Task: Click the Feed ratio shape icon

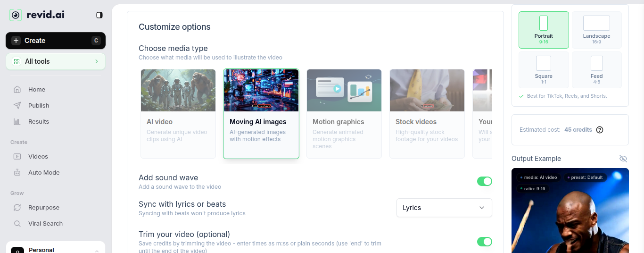Action: (x=596, y=63)
